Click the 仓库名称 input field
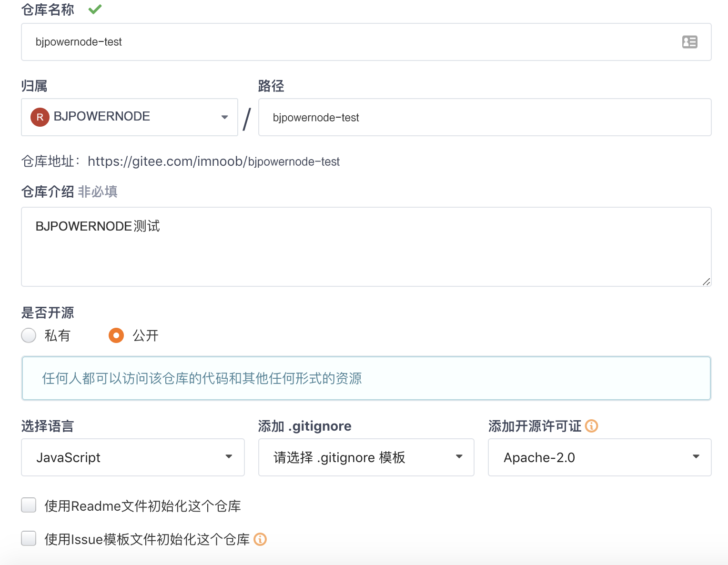 point(353,42)
